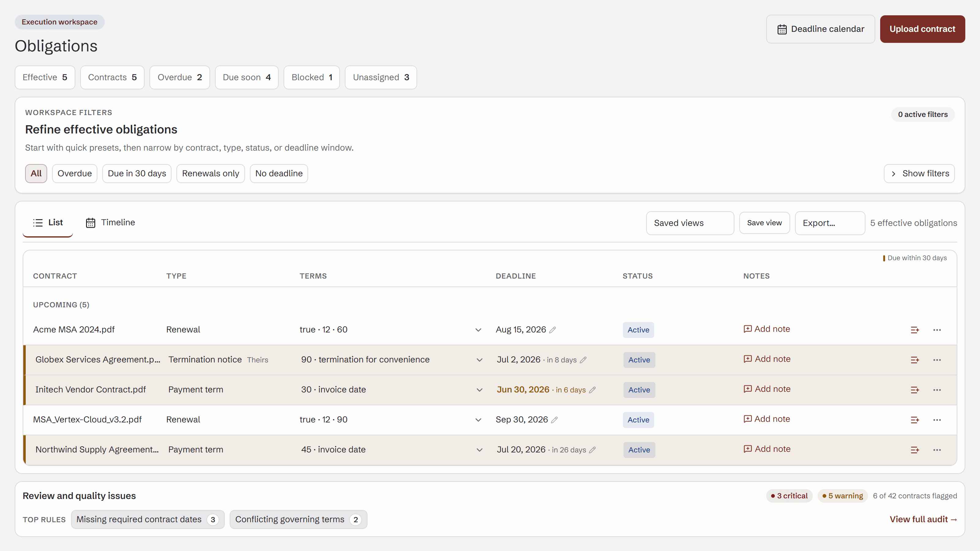Open the Acme MSA 2024.pdf contract

coord(74,330)
